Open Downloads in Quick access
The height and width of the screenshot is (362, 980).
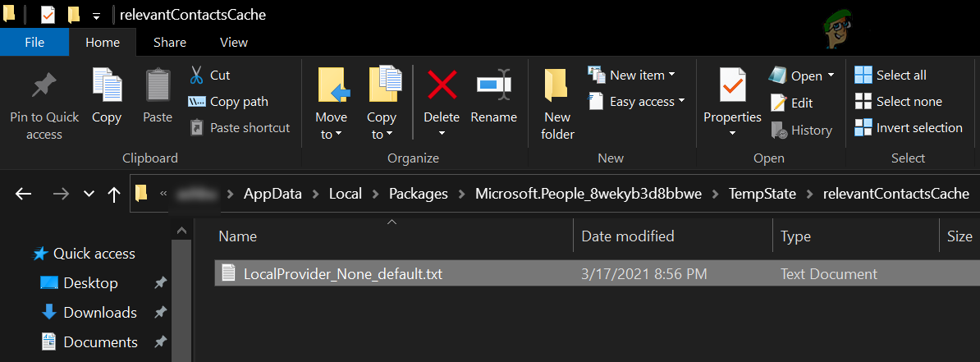100,313
